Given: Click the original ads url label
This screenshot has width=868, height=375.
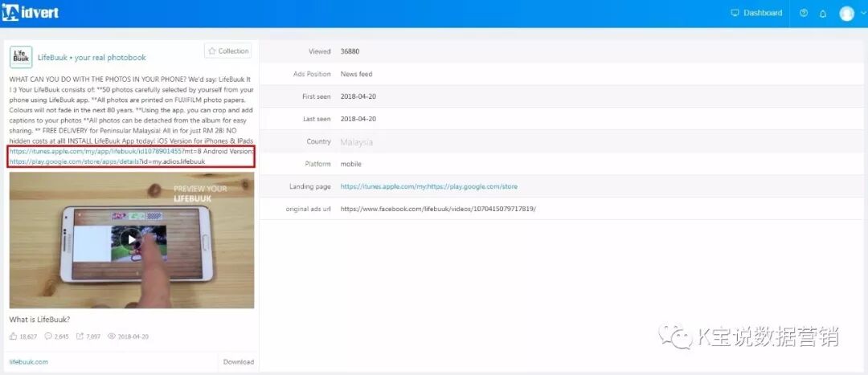Looking at the screenshot, I should click(x=309, y=209).
